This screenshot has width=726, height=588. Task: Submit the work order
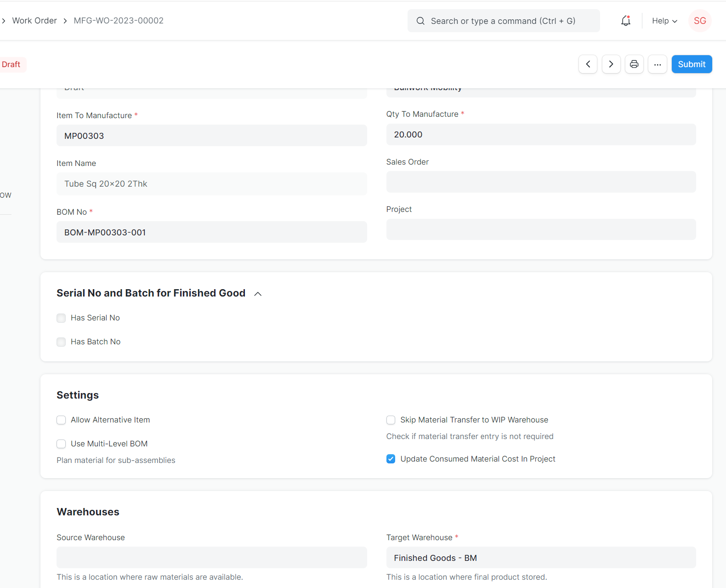pos(692,64)
